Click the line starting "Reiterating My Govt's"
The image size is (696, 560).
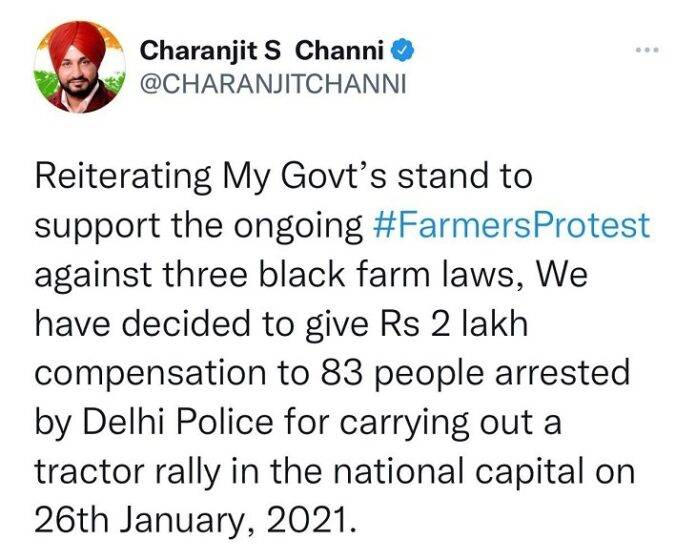[283, 176]
